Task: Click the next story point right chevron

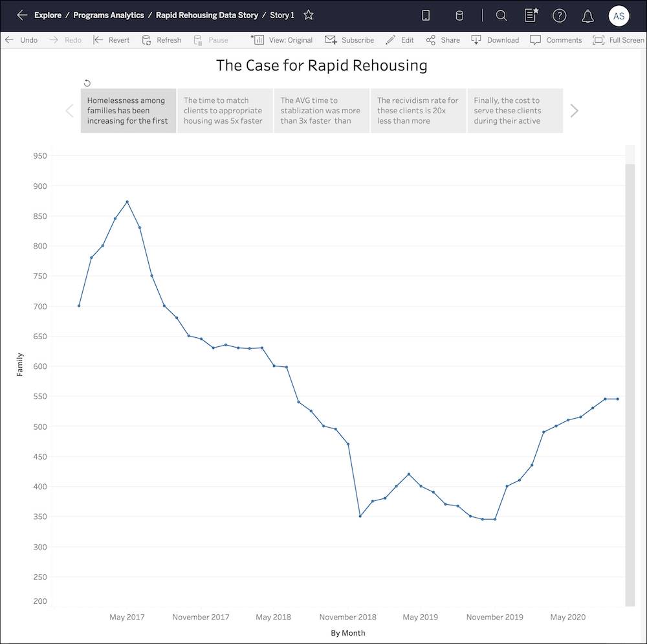Action: tap(574, 111)
